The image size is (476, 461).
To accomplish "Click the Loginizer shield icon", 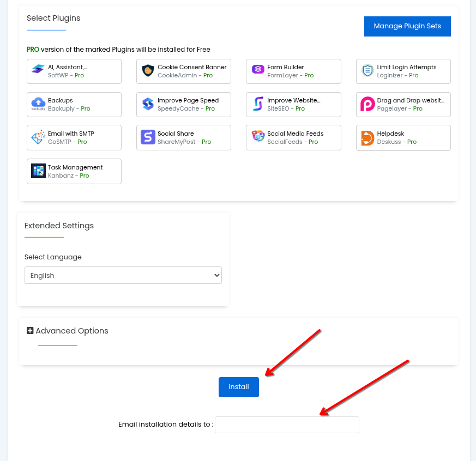I will (x=367, y=71).
